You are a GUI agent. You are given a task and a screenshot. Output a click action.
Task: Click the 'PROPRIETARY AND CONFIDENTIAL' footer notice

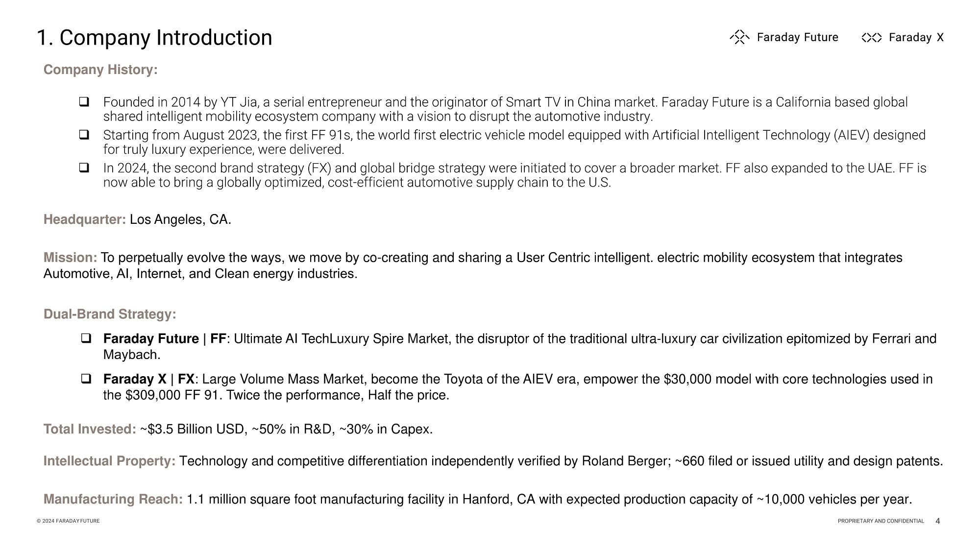tap(881, 521)
